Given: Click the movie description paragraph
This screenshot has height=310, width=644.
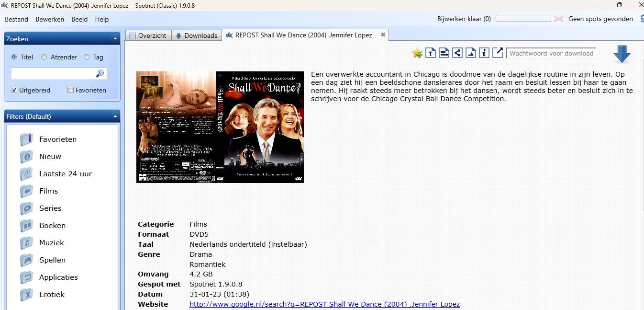Looking at the screenshot, I should pyautogui.click(x=472, y=87).
